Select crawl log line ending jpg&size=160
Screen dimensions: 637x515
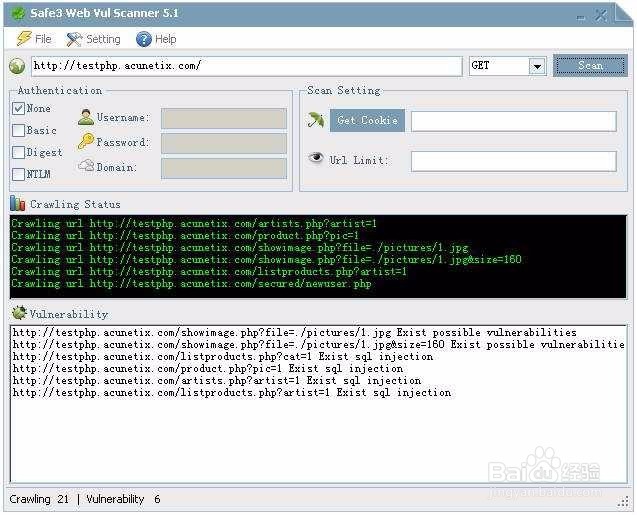click(x=266, y=260)
